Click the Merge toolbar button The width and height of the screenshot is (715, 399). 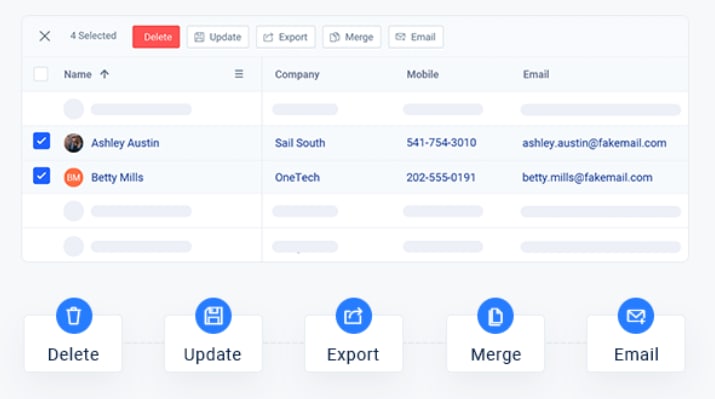[x=352, y=37]
